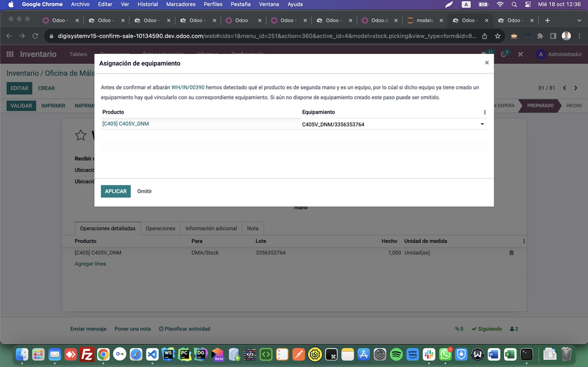Switch to the models browser tab
The height and width of the screenshot is (367, 588).
click(x=424, y=20)
